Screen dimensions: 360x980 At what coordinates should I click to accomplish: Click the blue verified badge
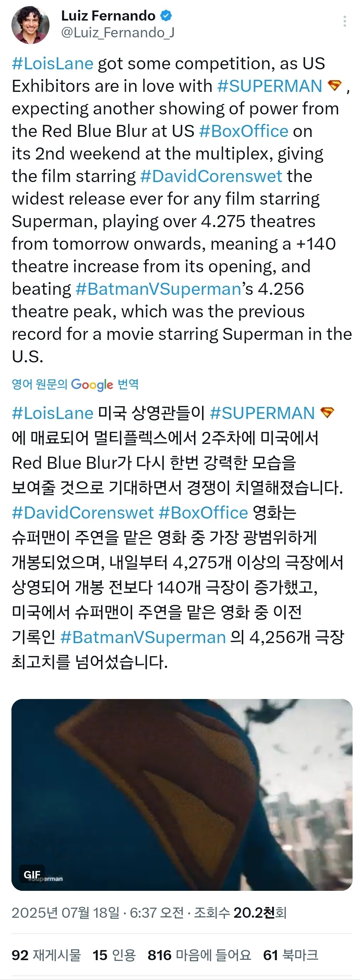(x=166, y=15)
